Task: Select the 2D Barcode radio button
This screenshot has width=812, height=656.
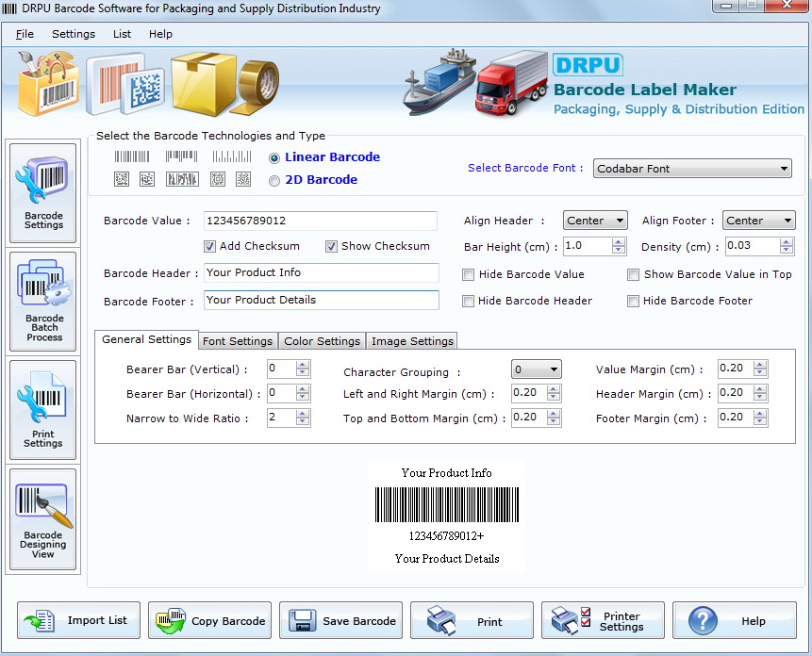Action: [x=274, y=180]
